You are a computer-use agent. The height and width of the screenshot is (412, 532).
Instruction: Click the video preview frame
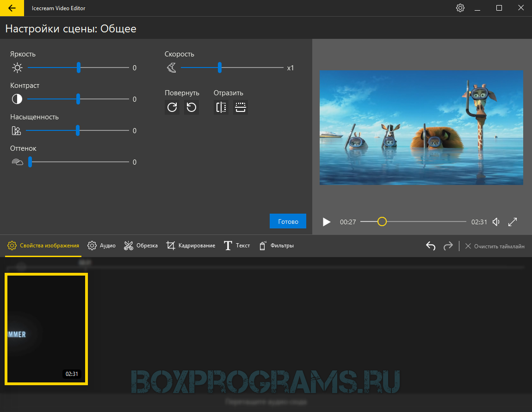[421, 128]
